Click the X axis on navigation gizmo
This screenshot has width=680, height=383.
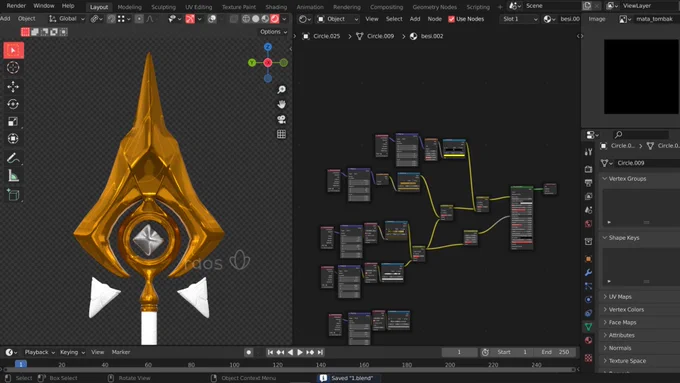[268, 62]
